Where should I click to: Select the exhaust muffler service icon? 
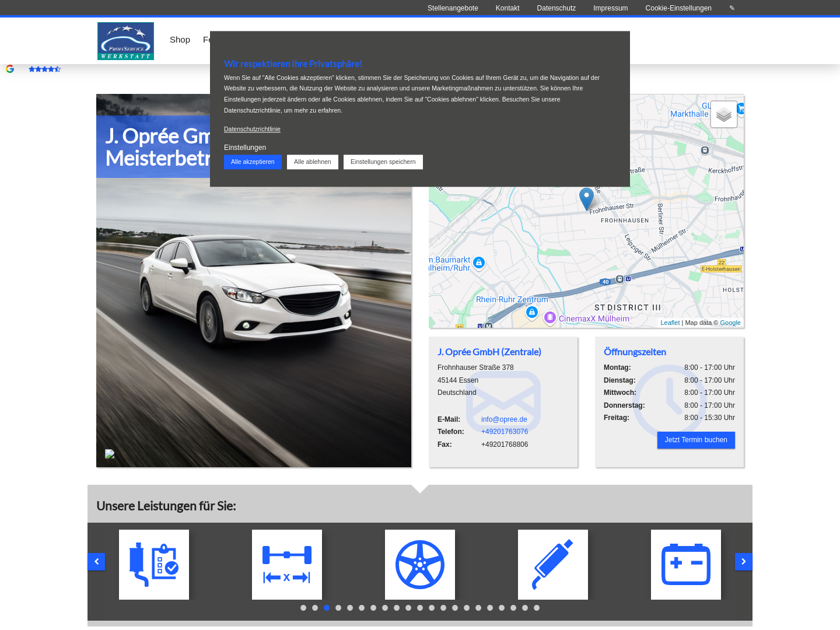coord(553,565)
